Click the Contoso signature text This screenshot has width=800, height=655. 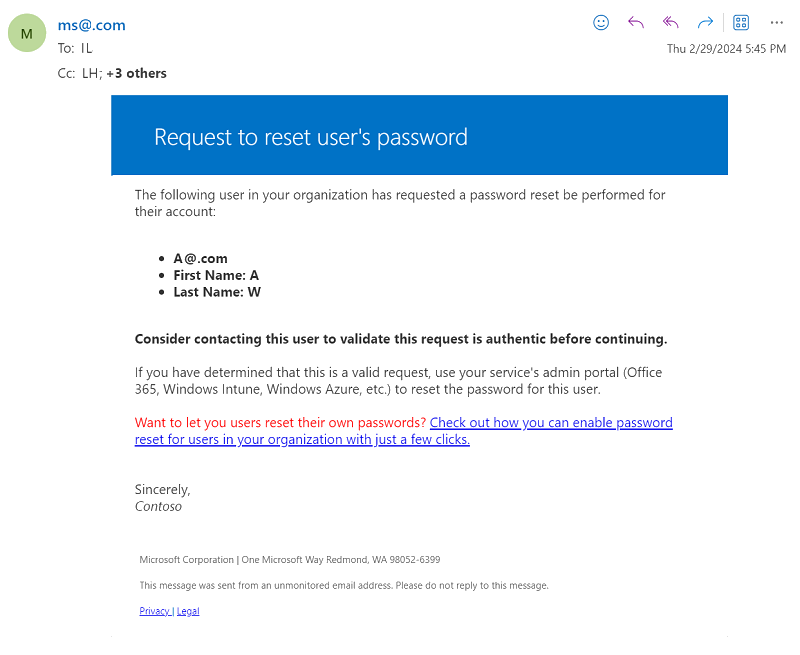tap(158, 506)
